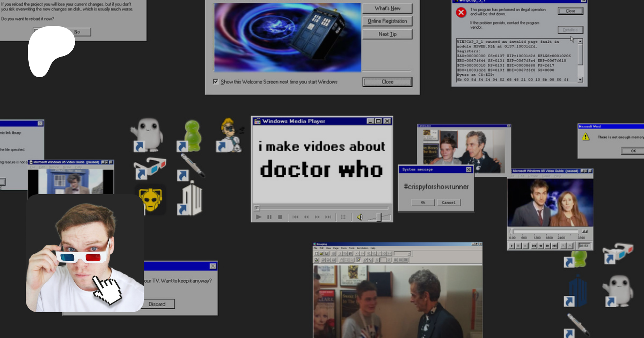644x338 pixels.
Task: Open the cartoon character with goggles shortcut
Action: pos(230,135)
